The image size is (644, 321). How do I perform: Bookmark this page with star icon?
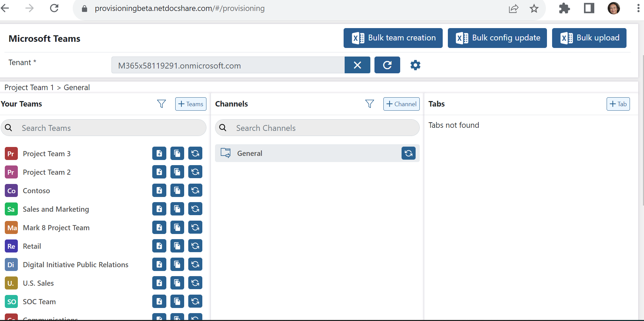[x=534, y=8]
